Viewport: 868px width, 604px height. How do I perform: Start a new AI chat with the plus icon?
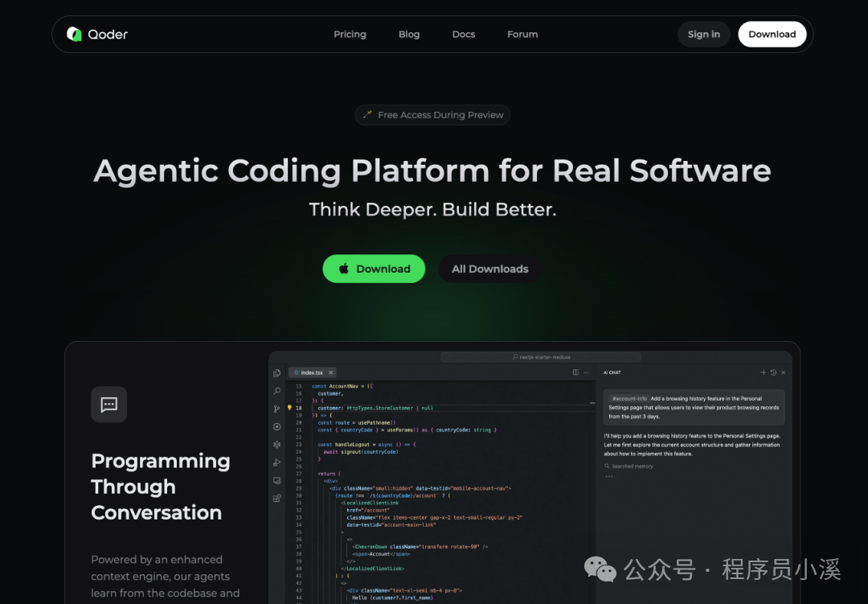764,372
